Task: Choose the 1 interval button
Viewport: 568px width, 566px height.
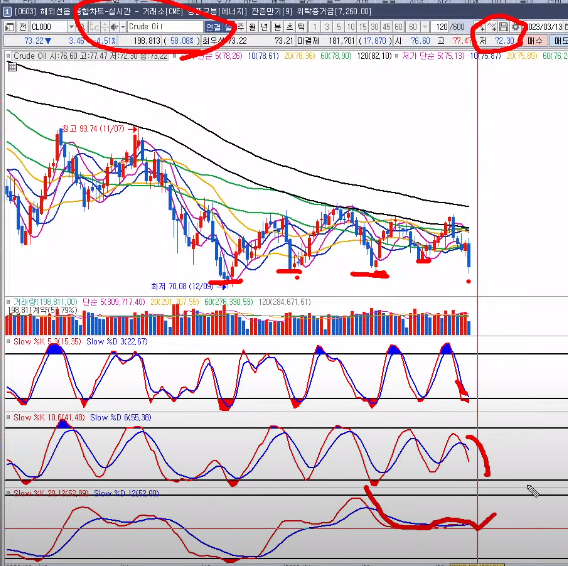Action: coord(315,27)
